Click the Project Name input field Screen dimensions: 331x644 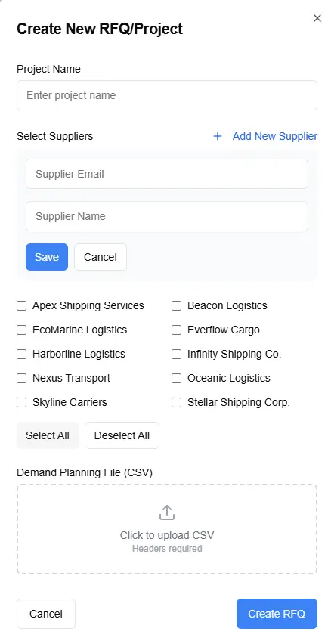coord(167,95)
